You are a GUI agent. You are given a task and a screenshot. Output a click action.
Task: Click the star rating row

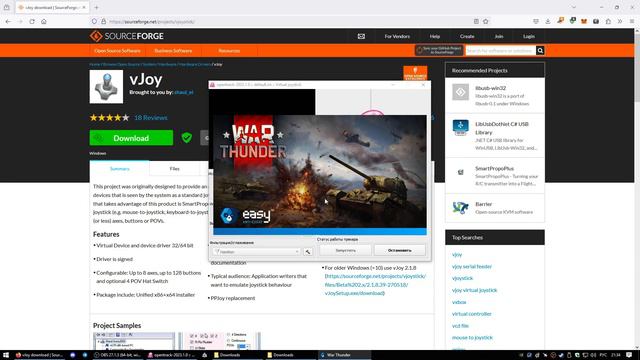pos(109,118)
